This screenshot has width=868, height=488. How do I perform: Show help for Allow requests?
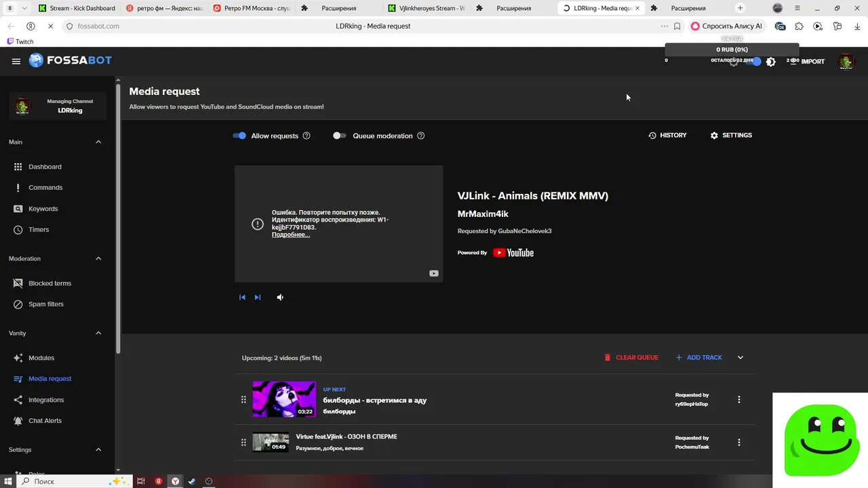307,136
